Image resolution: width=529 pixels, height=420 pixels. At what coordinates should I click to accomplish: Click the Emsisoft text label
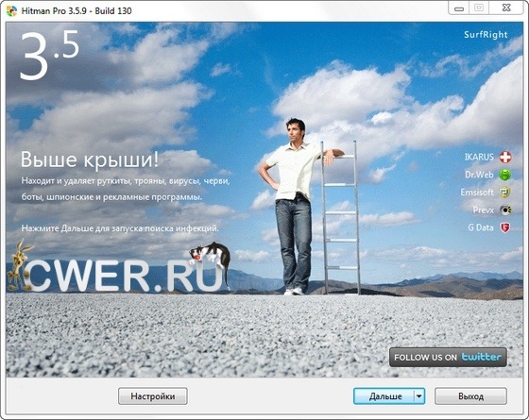[477, 193]
